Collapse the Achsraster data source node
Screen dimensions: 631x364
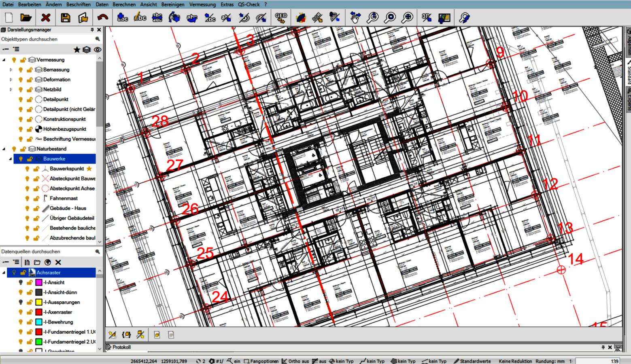pos(4,273)
